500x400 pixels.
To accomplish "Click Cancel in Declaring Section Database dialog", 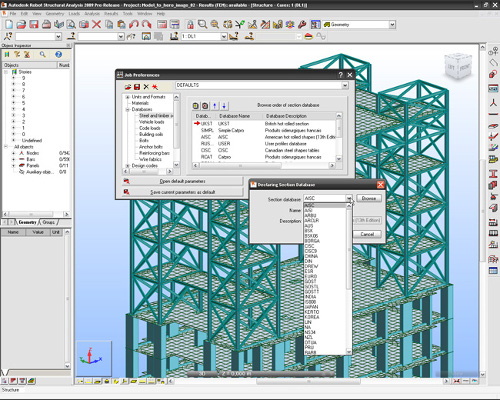I will click(x=367, y=234).
